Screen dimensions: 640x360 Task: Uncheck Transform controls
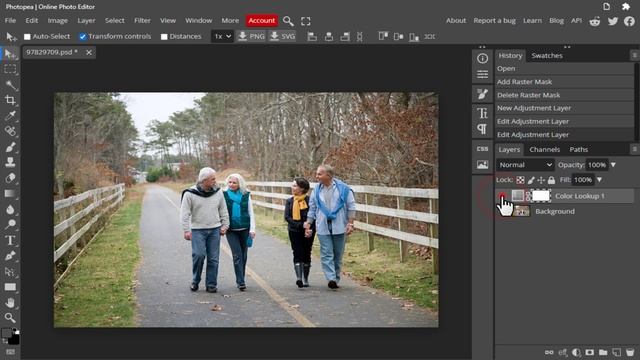(x=82, y=37)
